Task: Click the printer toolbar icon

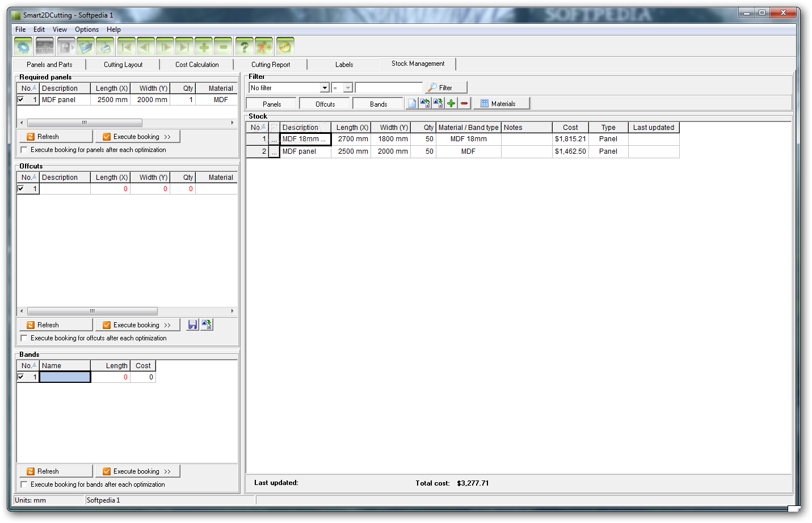Action: point(105,47)
